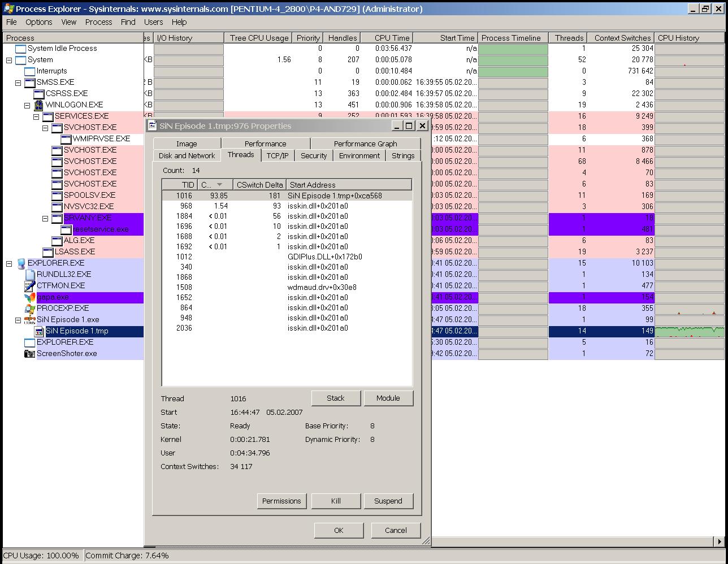Sort threads by Start Address column

pyautogui.click(x=349, y=185)
